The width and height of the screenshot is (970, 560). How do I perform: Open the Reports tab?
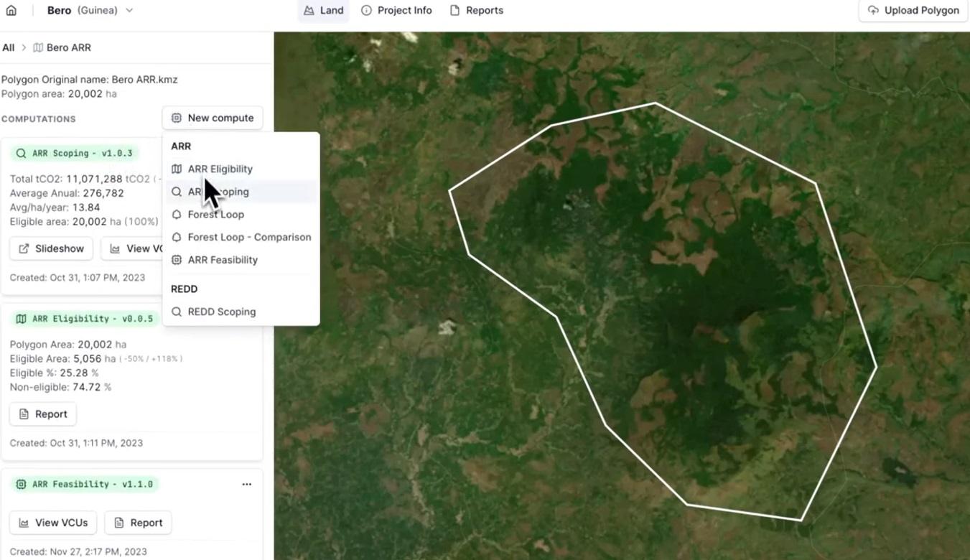[476, 10]
